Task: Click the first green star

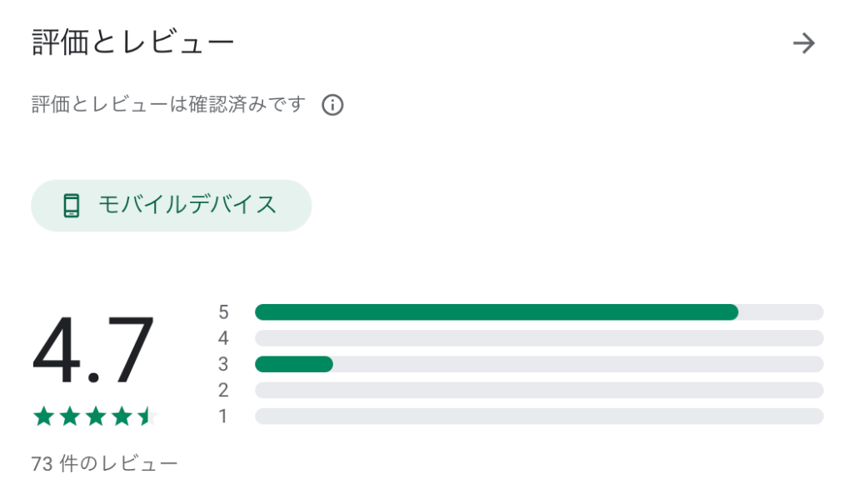Action: [x=43, y=417]
